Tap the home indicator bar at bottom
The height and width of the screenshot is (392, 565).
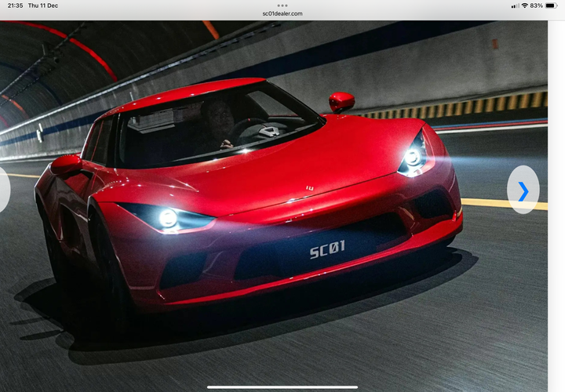[x=282, y=387]
